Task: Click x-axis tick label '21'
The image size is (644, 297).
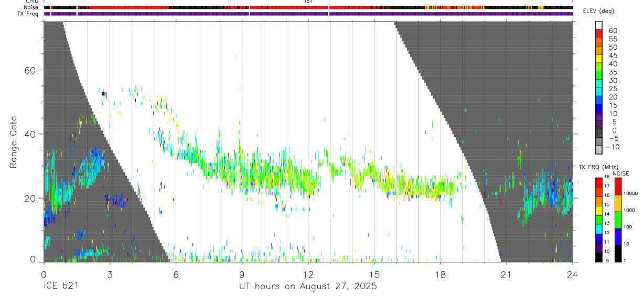Action: tap(507, 274)
